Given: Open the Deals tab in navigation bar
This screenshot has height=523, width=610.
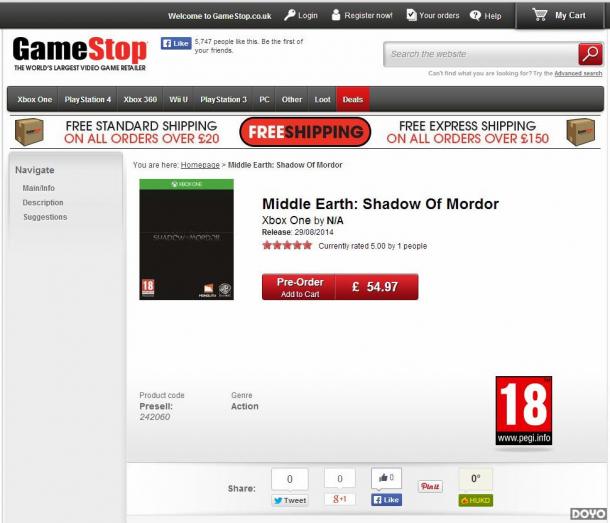Looking at the screenshot, I should (353, 99).
